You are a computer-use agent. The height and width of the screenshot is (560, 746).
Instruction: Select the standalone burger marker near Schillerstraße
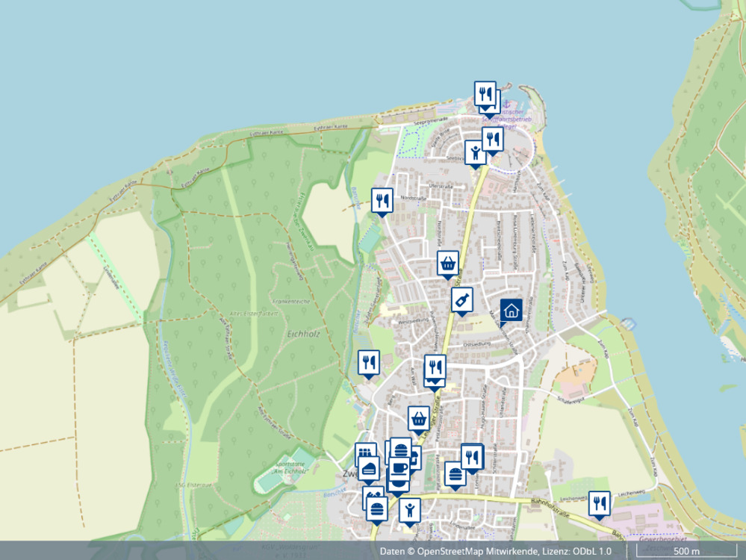pos(455,473)
